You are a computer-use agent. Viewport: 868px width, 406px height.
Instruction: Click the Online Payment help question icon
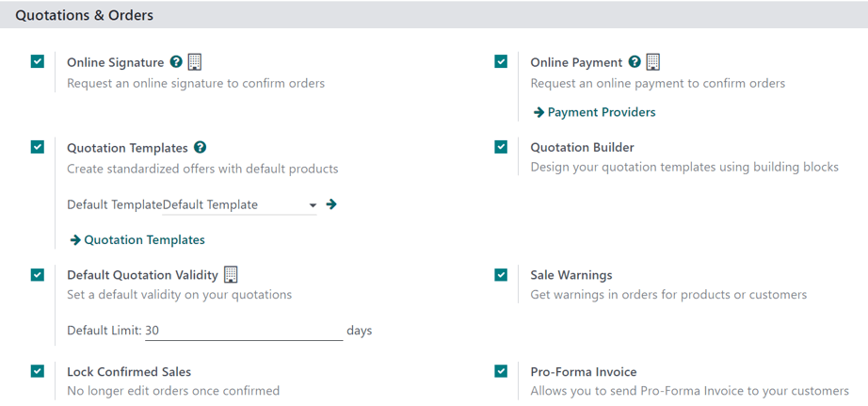coord(635,62)
